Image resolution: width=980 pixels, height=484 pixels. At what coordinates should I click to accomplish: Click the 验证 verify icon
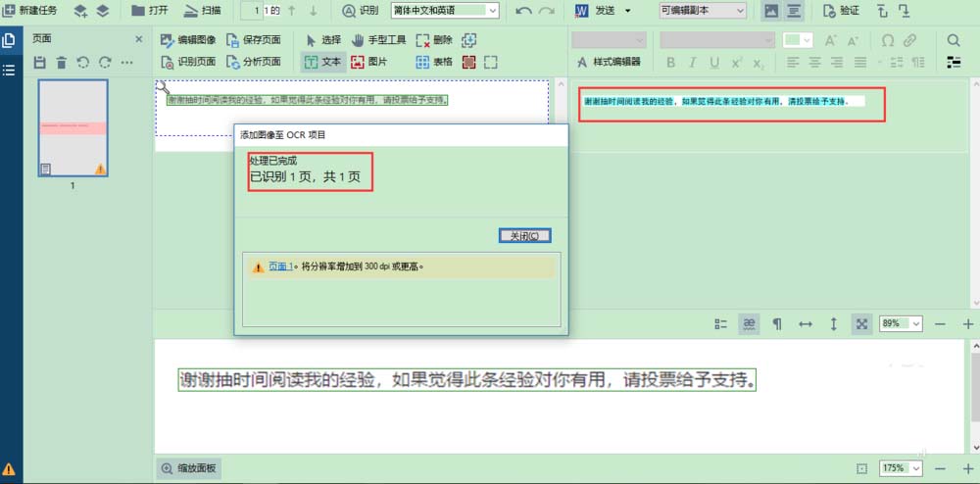coord(841,11)
